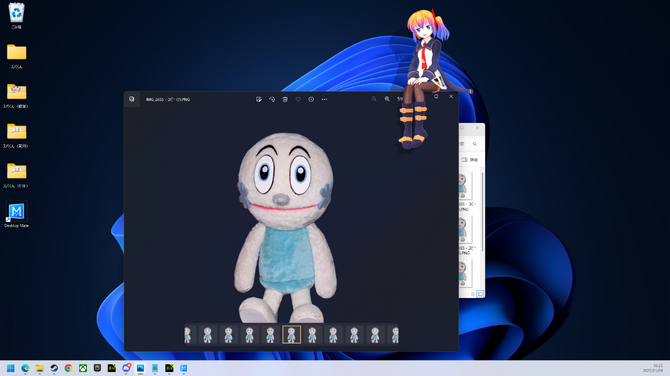This screenshot has height=376, width=670.
Task: Open file info panel icon
Action: [311, 99]
